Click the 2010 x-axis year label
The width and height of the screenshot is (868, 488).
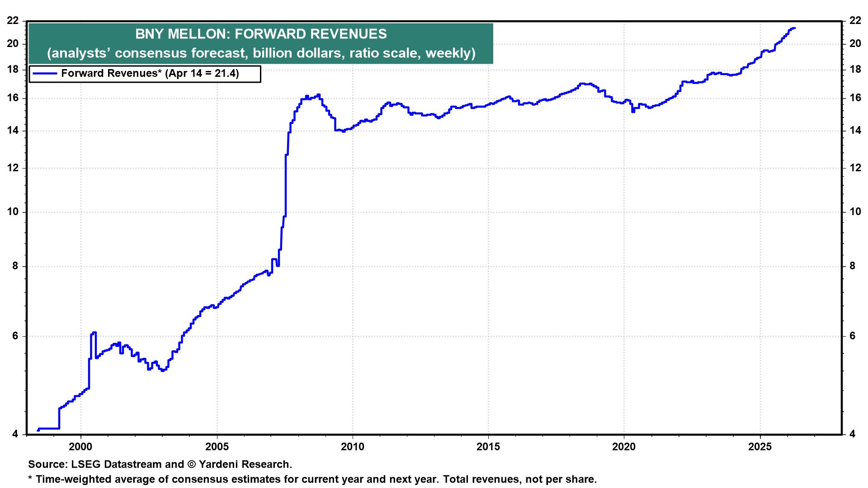352,447
